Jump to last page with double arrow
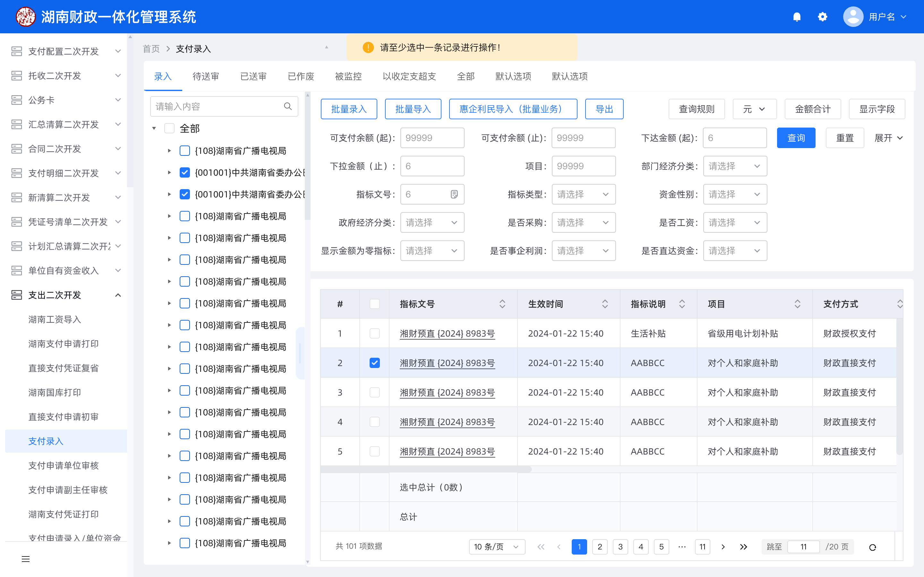This screenshot has width=924, height=577. 743,547
